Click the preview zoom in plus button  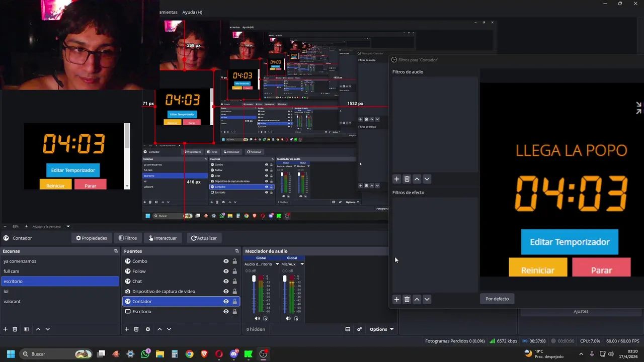(x=26, y=226)
